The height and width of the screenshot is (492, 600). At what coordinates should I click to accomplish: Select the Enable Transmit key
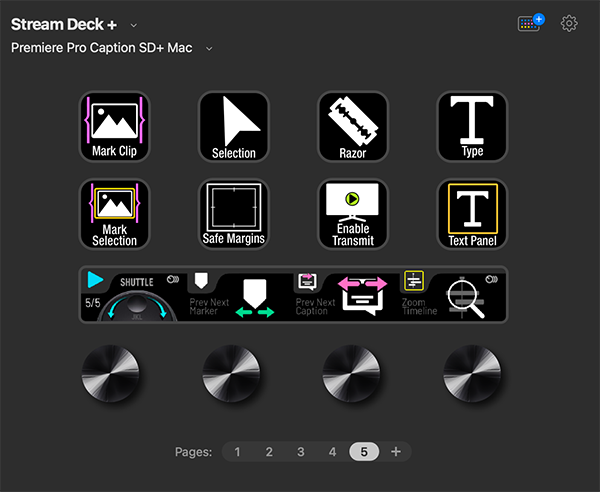pos(353,214)
